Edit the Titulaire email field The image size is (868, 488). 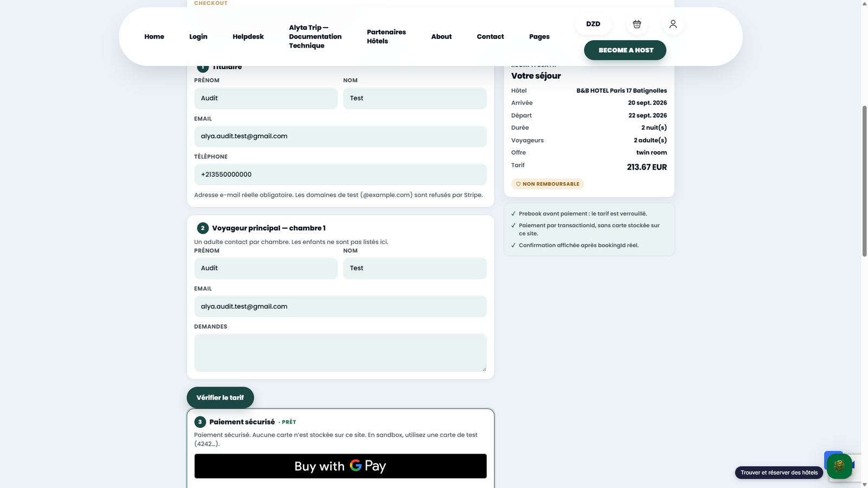pyautogui.click(x=341, y=137)
